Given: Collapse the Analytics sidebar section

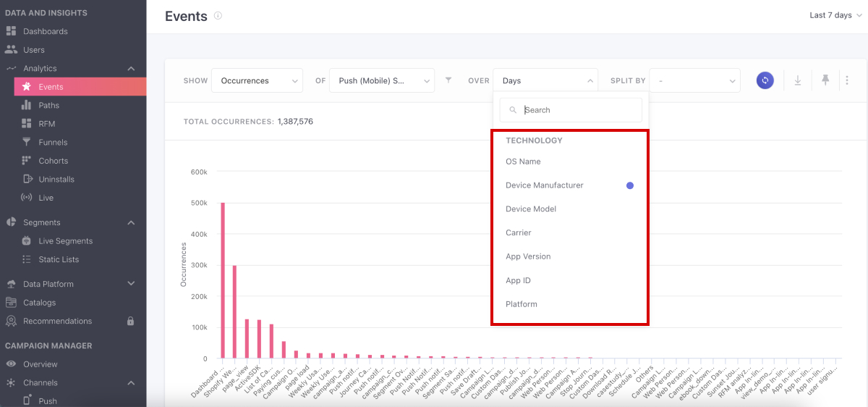Looking at the screenshot, I should 131,69.
